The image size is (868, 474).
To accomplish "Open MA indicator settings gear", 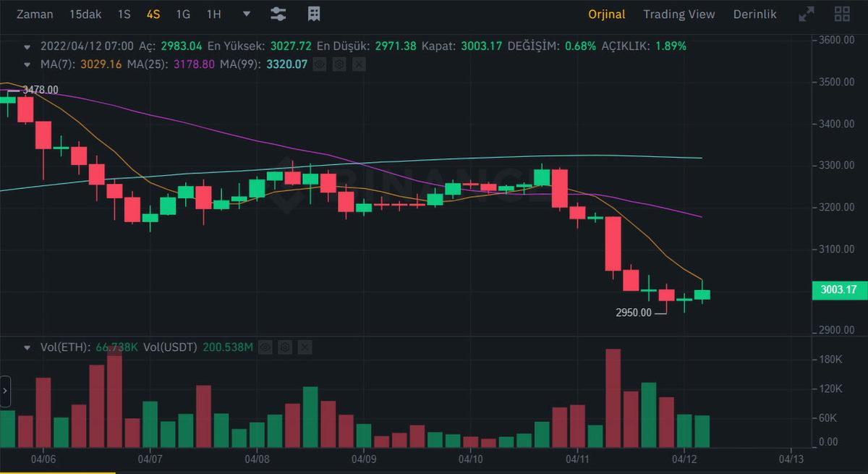I will (339, 64).
